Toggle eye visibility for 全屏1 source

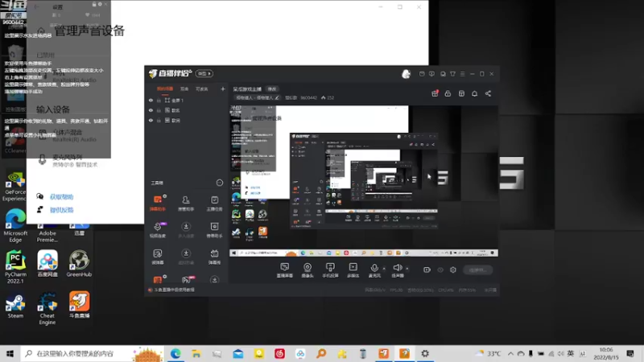coord(151,100)
